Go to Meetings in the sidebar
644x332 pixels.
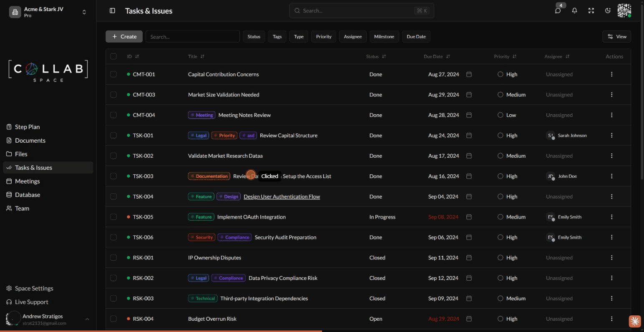point(27,181)
